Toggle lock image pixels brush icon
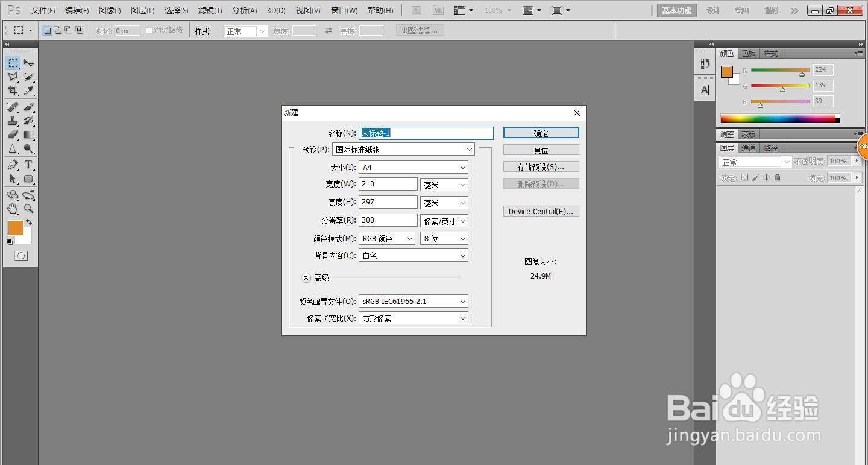 (755, 177)
